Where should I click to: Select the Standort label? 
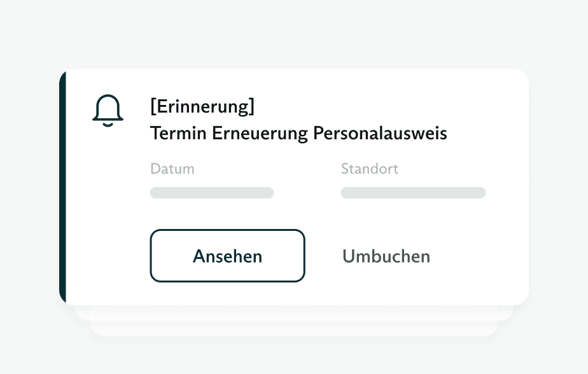(369, 169)
